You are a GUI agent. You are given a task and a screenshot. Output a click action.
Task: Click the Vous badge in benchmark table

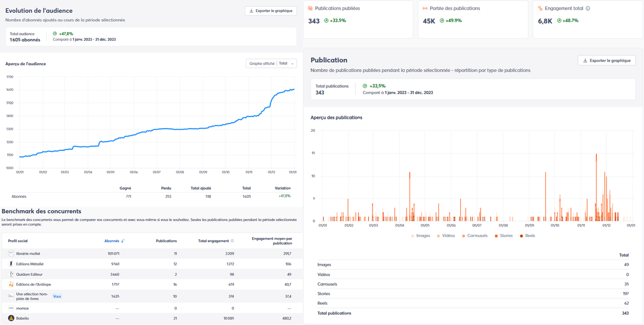click(x=57, y=296)
